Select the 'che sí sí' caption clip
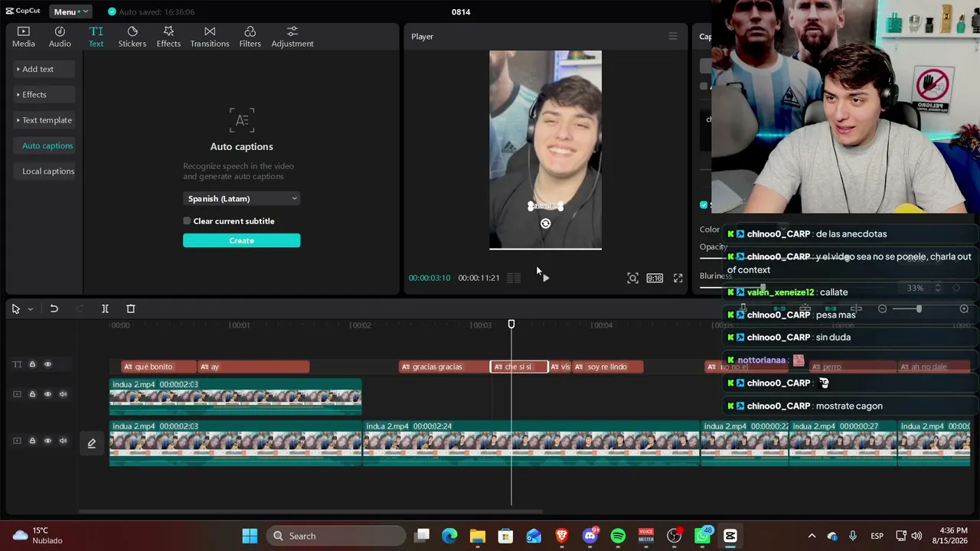 pyautogui.click(x=519, y=367)
